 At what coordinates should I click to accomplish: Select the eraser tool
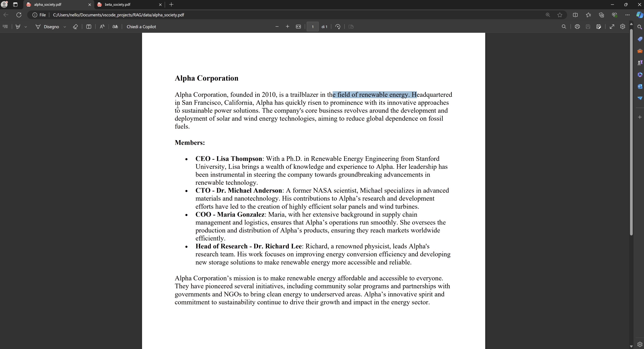click(x=75, y=26)
